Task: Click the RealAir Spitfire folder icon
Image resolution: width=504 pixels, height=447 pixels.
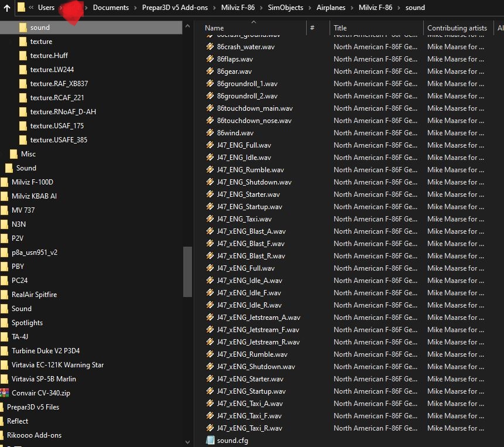Action: point(4,294)
